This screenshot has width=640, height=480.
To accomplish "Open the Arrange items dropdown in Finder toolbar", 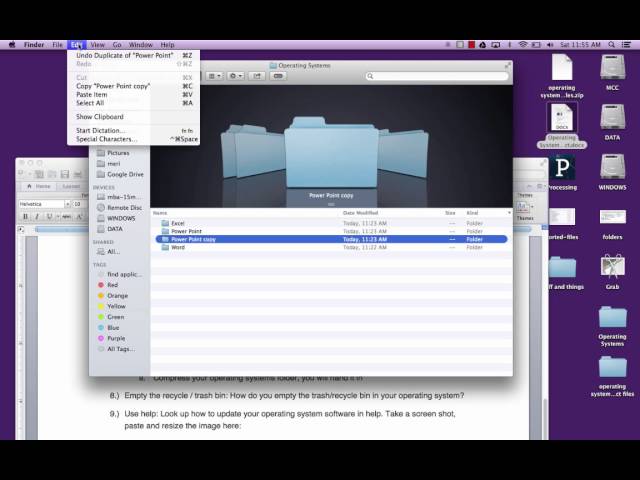I will (x=215, y=76).
